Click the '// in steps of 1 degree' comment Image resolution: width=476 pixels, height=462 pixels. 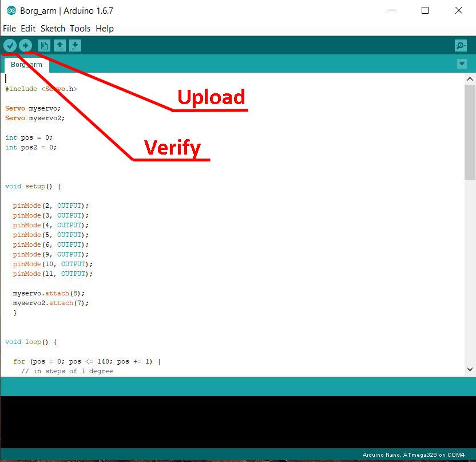pos(67,371)
